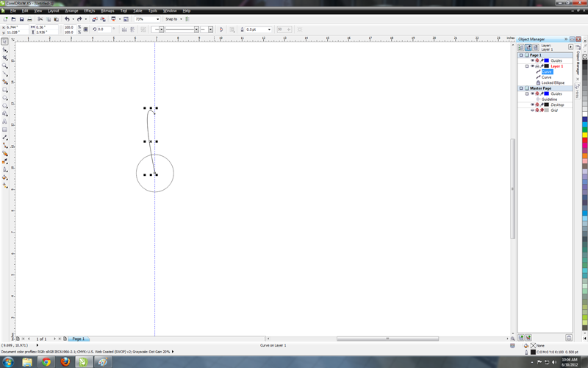Click the Import icon in the toolbar

(x=95, y=19)
